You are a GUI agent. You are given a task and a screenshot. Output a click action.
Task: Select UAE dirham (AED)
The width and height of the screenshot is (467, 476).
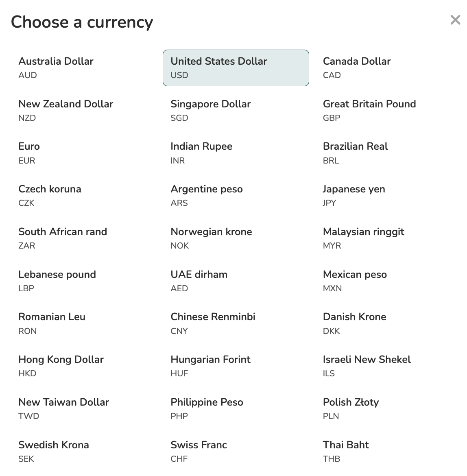coord(199,281)
